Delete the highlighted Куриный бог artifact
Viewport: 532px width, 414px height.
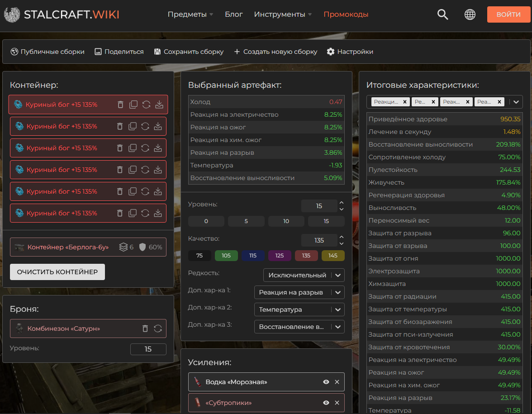pos(120,105)
